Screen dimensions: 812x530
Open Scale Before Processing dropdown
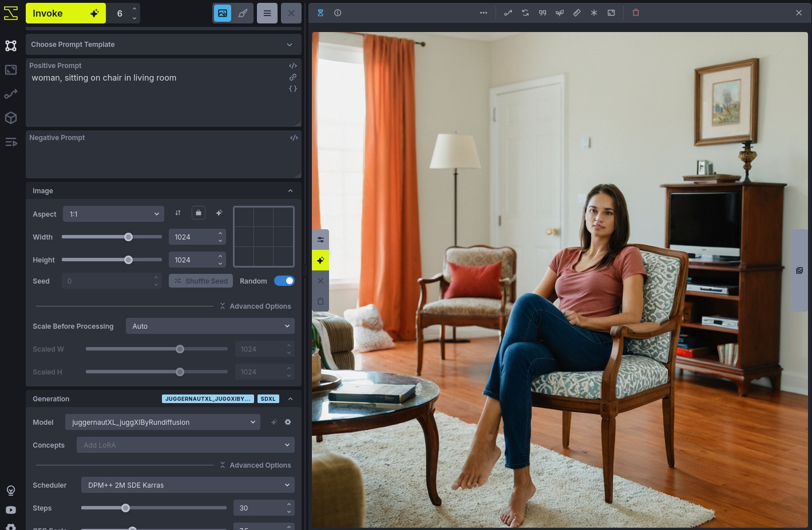click(x=210, y=326)
